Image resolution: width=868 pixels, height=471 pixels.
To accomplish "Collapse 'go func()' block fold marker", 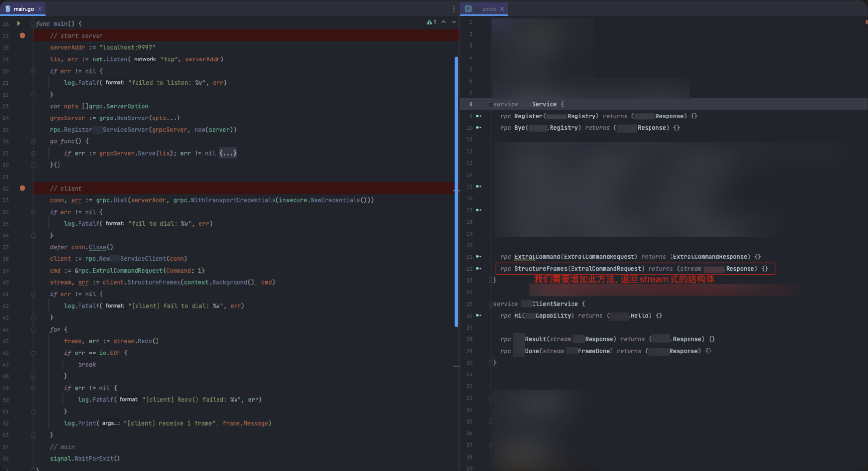I will click(x=33, y=141).
